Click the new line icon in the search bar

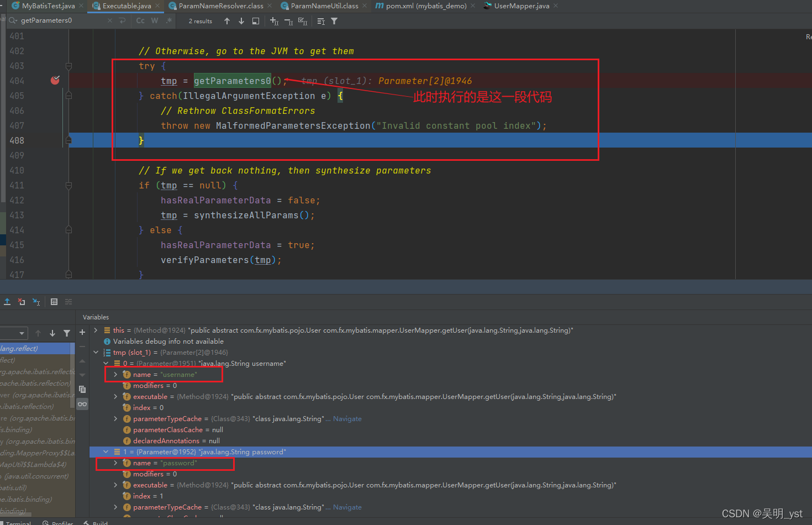pos(122,21)
